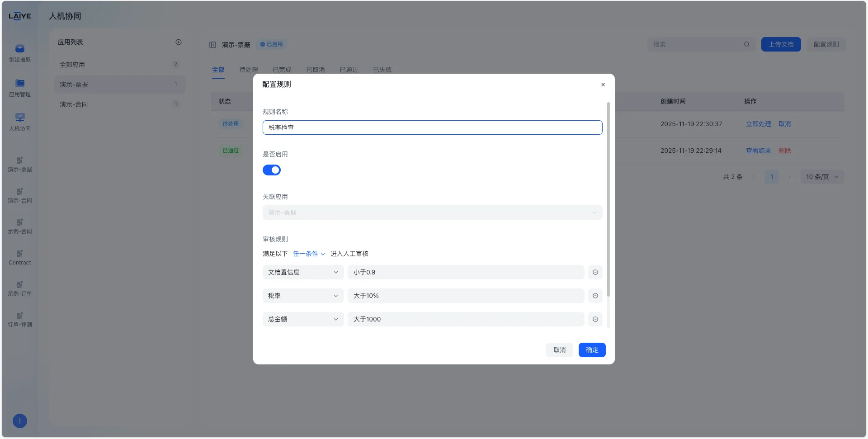This screenshot has width=868, height=439.
Task: Click the 搜索 search box
Action: tap(701, 44)
